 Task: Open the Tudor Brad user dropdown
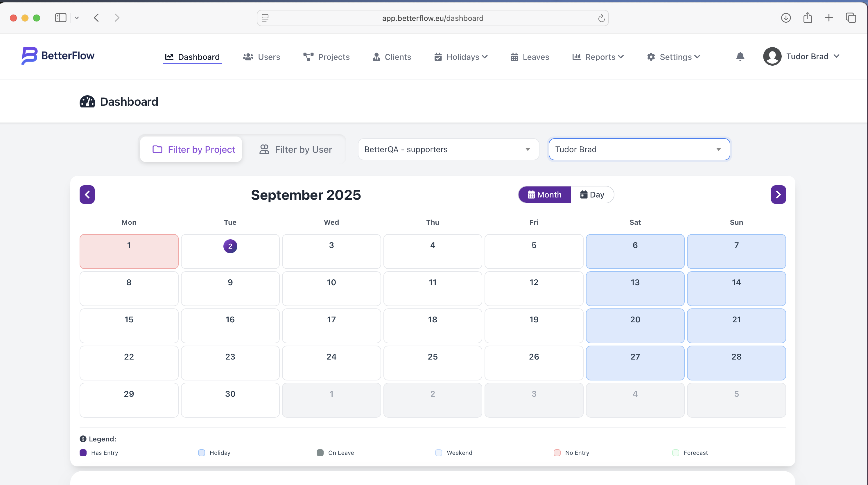pos(639,149)
